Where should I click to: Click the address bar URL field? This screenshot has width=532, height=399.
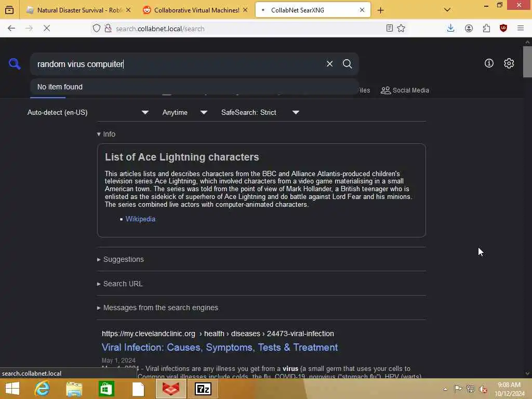[249, 29]
